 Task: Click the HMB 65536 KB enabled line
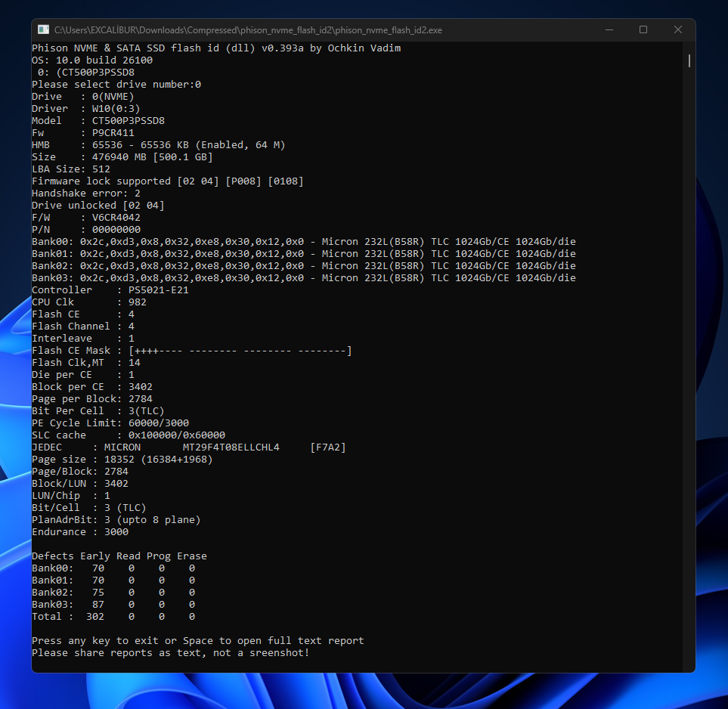pyautogui.click(x=159, y=145)
